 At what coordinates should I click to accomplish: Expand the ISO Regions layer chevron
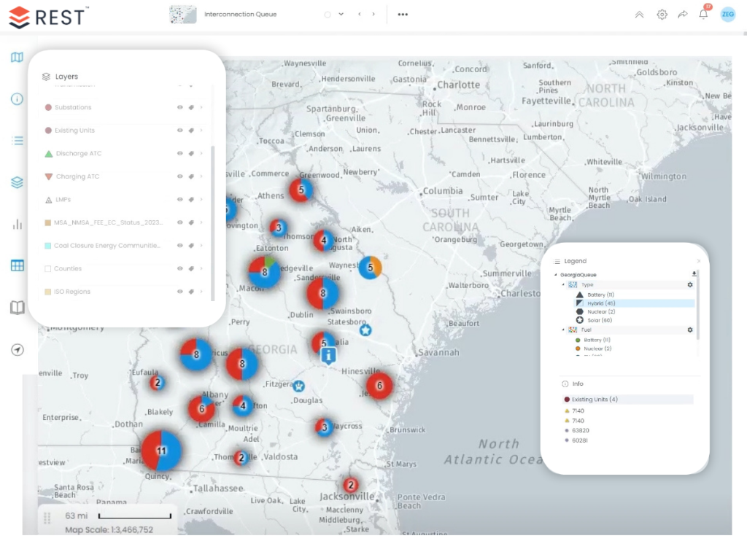pos(201,292)
